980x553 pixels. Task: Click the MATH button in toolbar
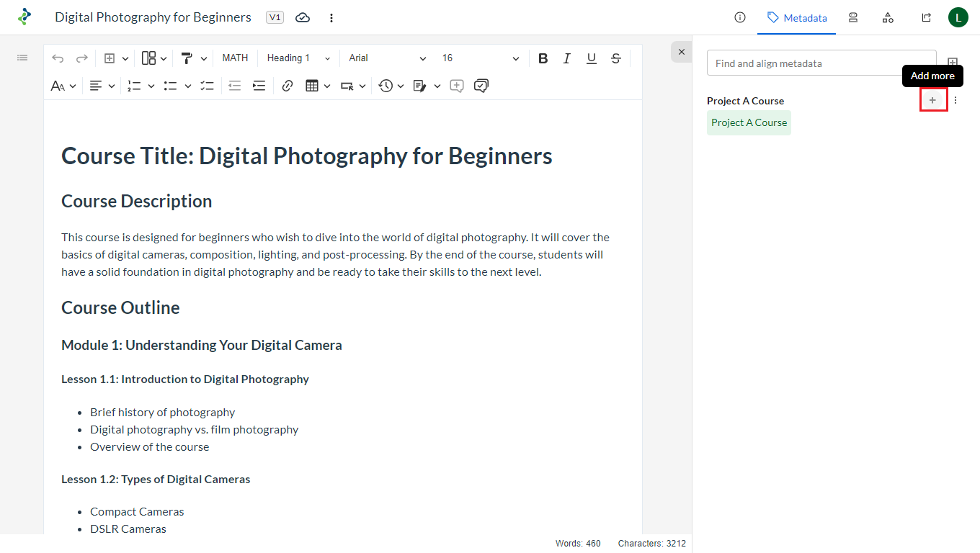click(x=235, y=58)
